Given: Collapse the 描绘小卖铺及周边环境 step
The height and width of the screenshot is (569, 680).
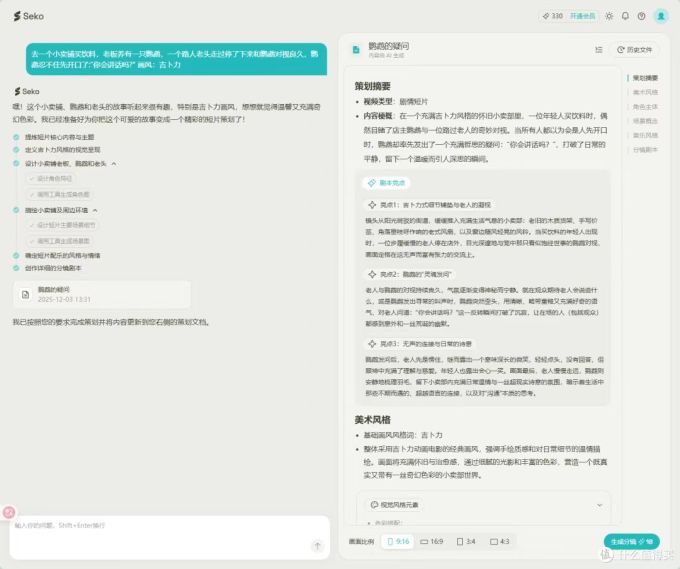Looking at the screenshot, I should pyautogui.click(x=95, y=210).
